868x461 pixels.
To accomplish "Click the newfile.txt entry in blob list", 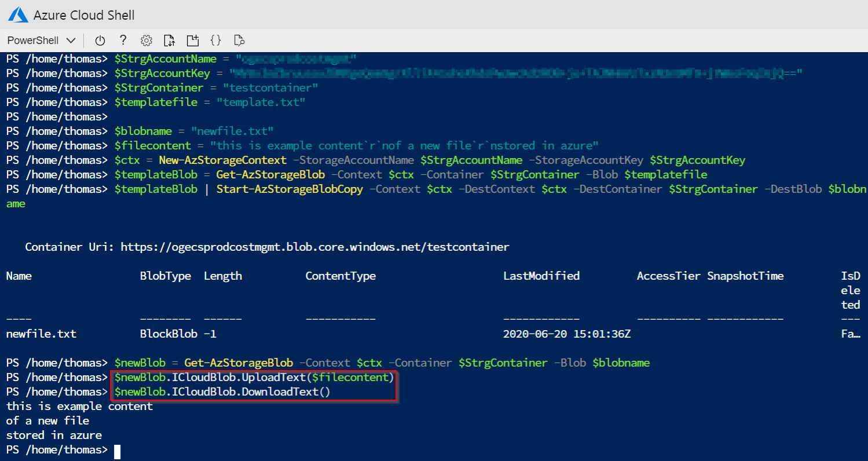I will click(x=39, y=334).
